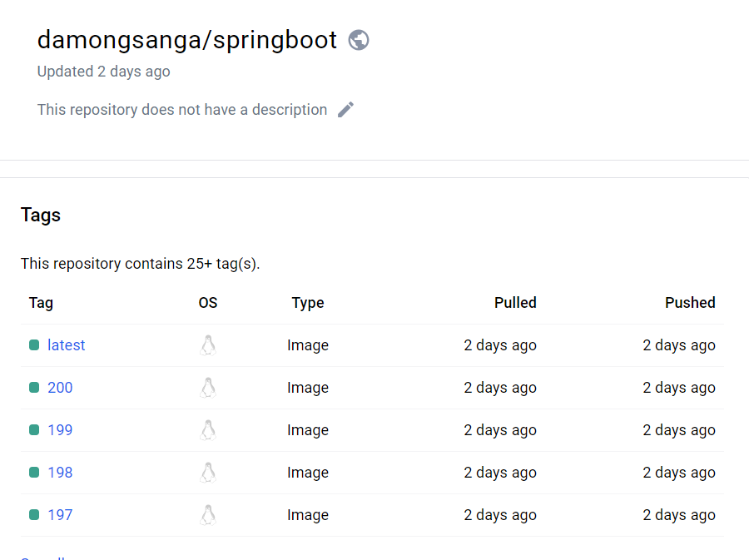Click the Linux OS icon in tag 198 row

tap(208, 473)
